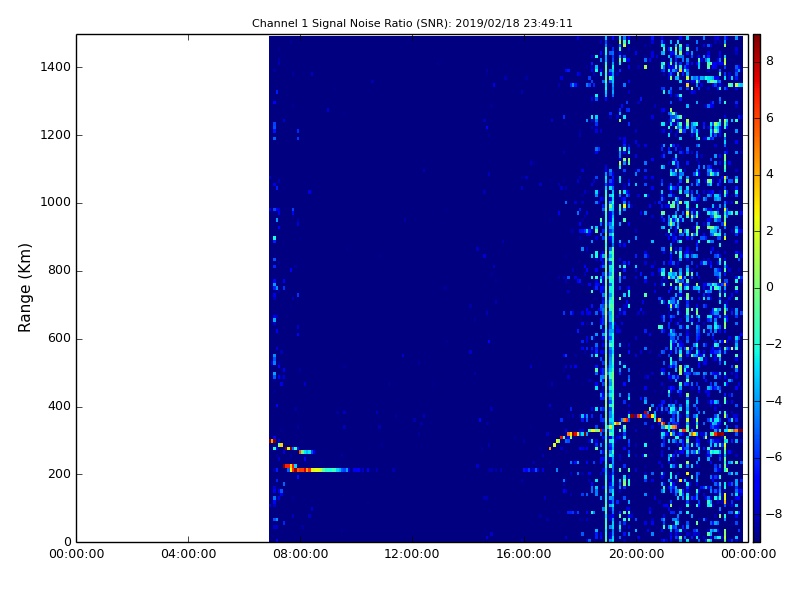Click the colorbar label 6

tap(770, 118)
